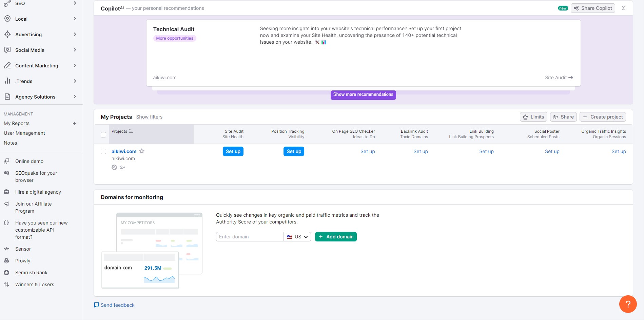Click the Content Marketing pencil icon
This screenshot has height=320, width=644.
coord(7,66)
